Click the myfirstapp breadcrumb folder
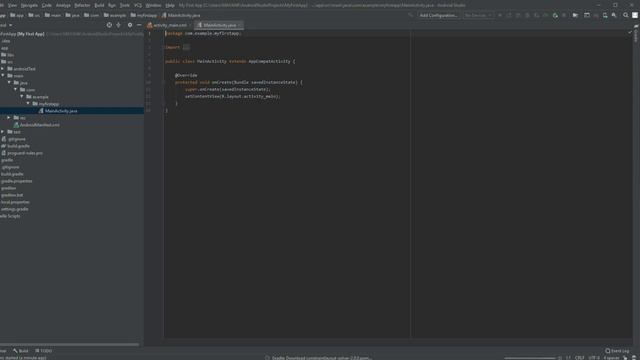 coord(143,16)
